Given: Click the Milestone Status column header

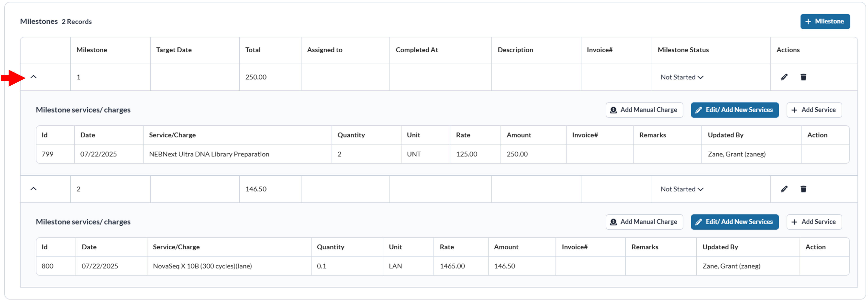Looking at the screenshot, I should (683, 50).
